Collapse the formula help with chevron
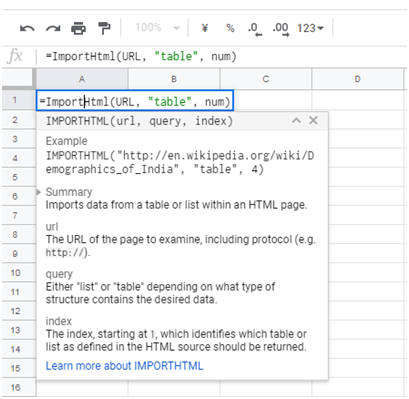Screen dimensions: 409x399 pyautogui.click(x=296, y=120)
